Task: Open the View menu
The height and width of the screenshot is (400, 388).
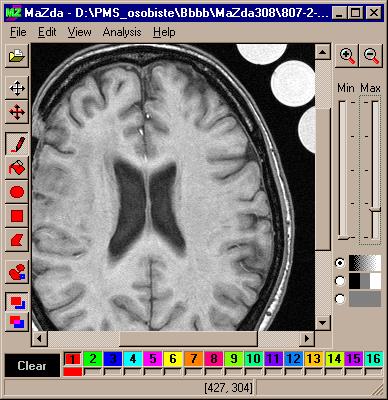Action: [79, 32]
